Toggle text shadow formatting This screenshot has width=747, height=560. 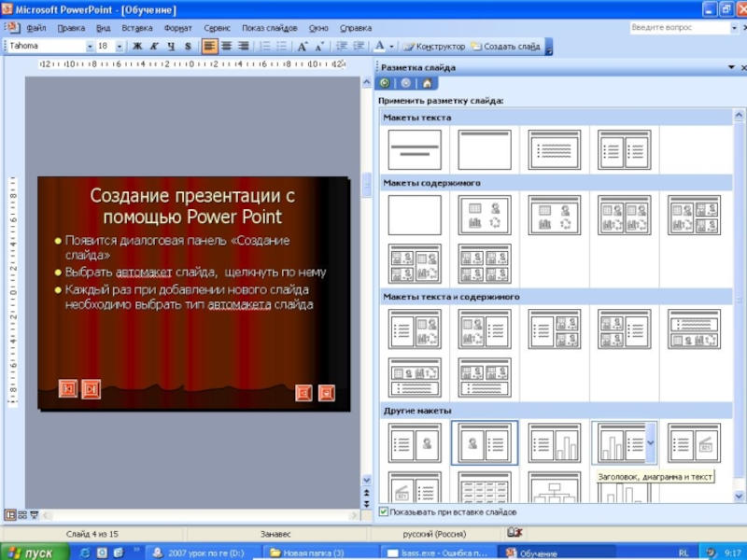[188, 46]
